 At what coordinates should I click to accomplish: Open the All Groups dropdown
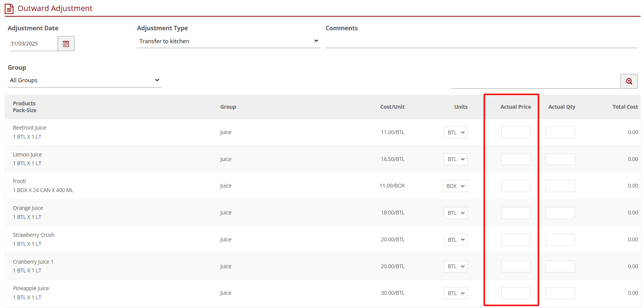(x=84, y=80)
